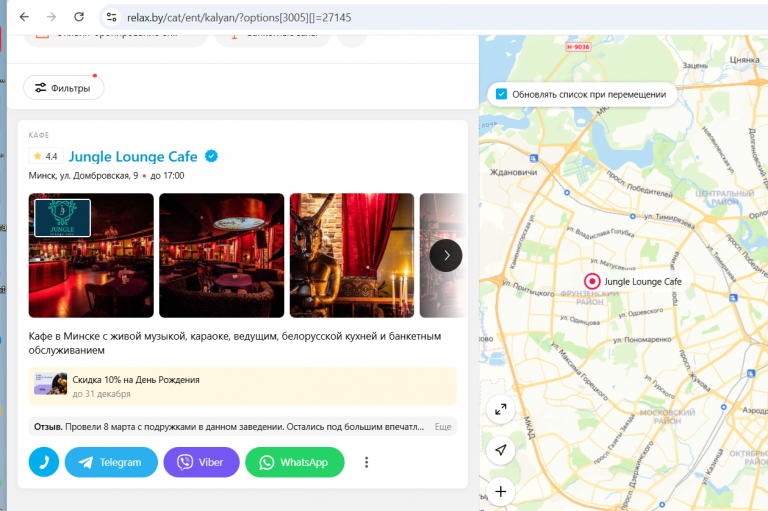The width and height of the screenshot is (768, 511).
Task: Open the Скидка 10% на День Рождения offer
Action: point(242,386)
